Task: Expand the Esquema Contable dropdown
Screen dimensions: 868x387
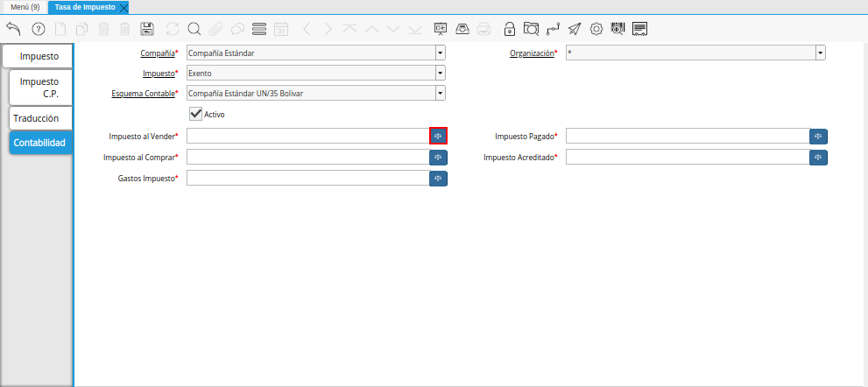Action: click(440, 93)
